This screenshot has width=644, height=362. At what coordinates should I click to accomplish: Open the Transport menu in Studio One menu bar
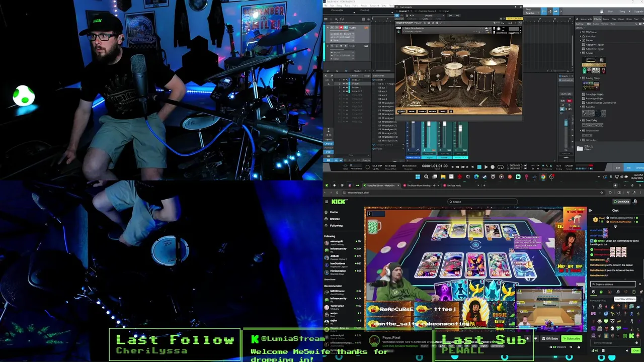(x=374, y=5)
